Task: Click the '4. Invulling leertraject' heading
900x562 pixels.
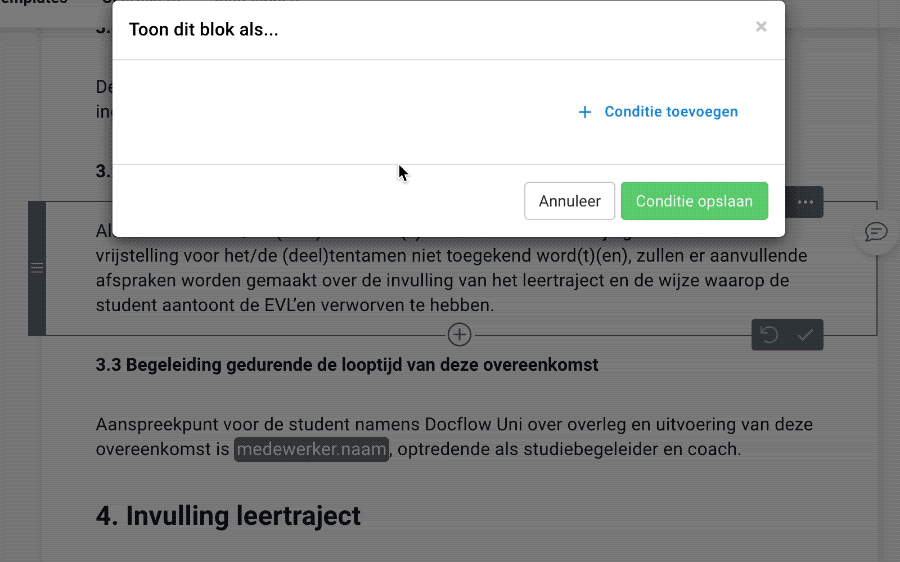Action: 228,516
